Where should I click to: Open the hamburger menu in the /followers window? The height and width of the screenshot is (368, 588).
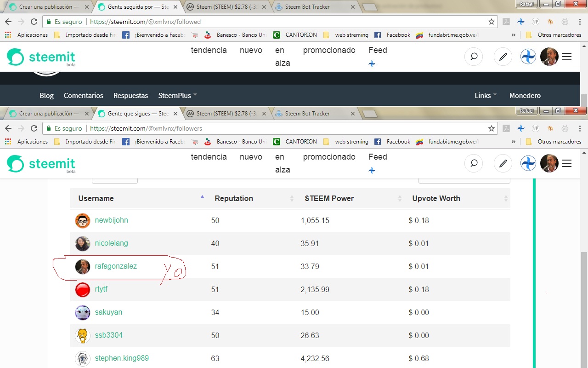pyautogui.click(x=567, y=163)
